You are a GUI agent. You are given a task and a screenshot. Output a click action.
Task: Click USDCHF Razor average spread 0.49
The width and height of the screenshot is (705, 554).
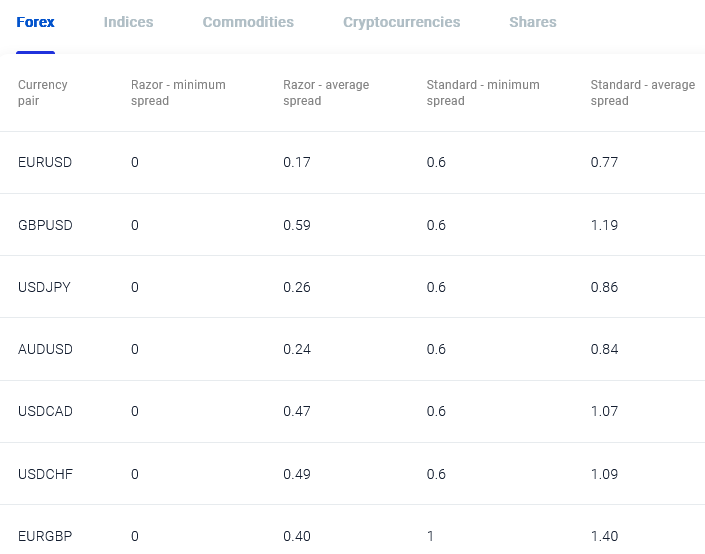click(297, 473)
